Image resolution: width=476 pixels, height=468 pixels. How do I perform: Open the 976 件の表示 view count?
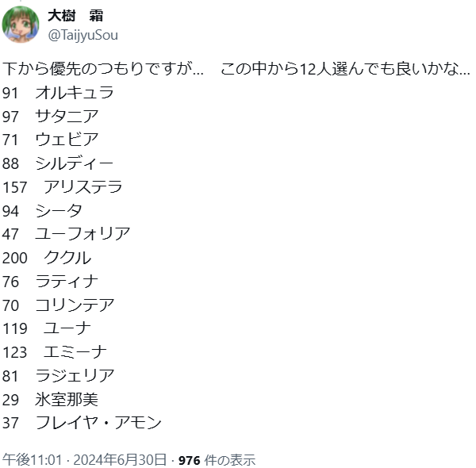217,460
